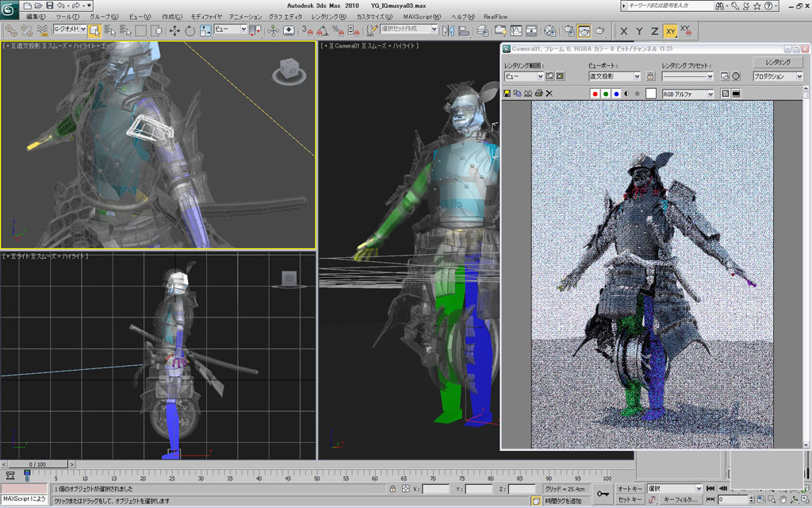Open the アニメーション menu
This screenshot has width=812, height=508.
(x=245, y=17)
